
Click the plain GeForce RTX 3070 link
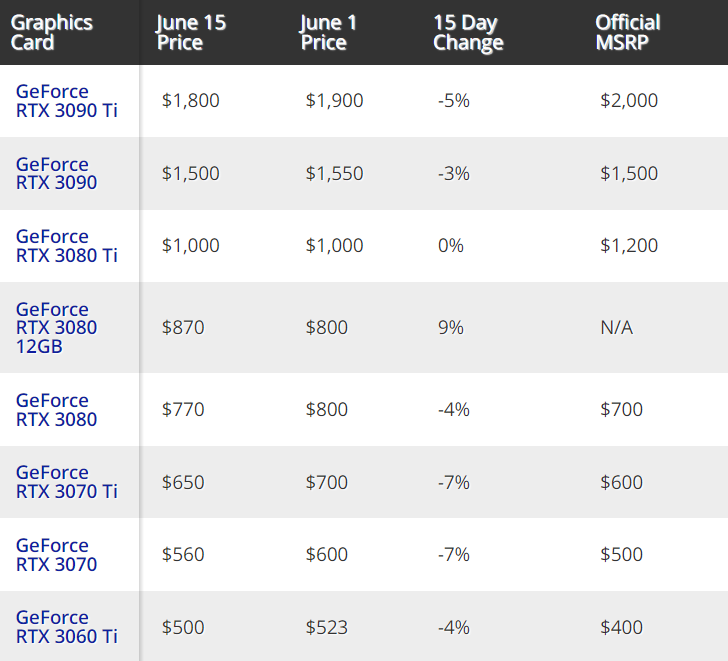coord(56,555)
